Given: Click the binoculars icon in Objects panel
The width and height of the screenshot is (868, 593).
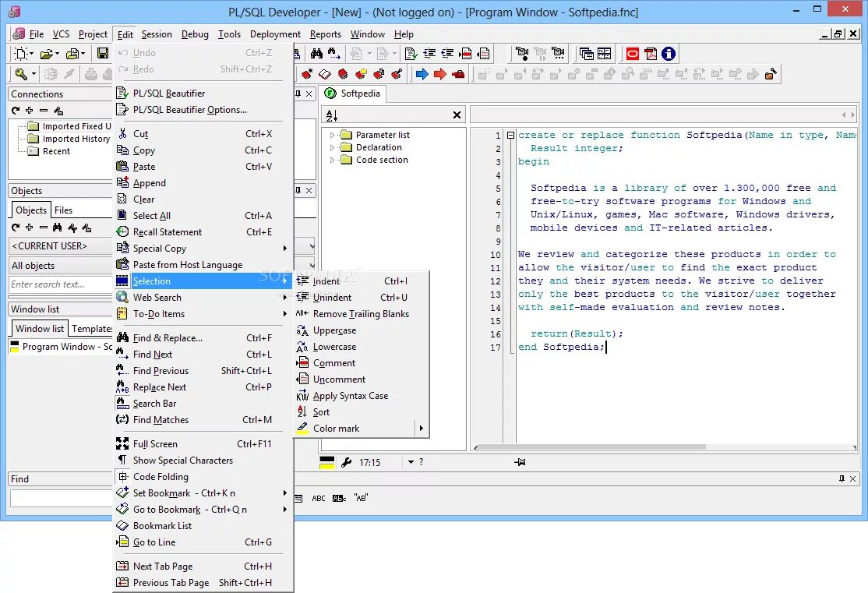Looking at the screenshot, I should tap(57, 227).
